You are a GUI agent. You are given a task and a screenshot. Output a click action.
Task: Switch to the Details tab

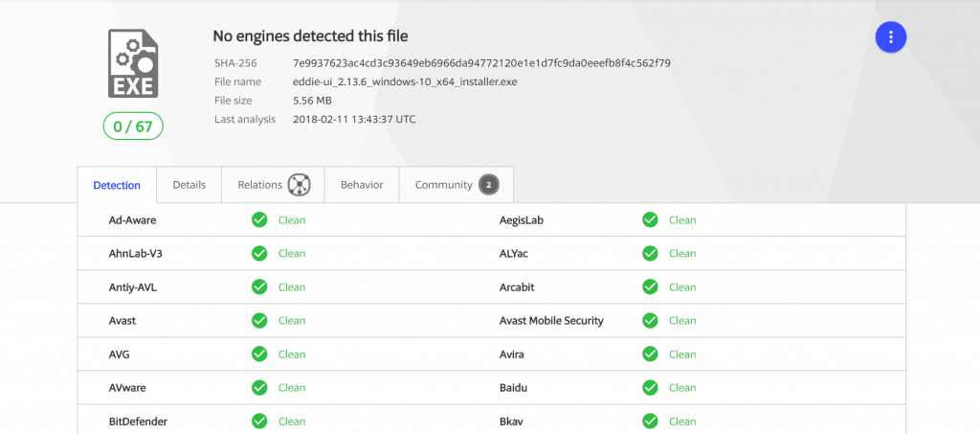pos(189,185)
